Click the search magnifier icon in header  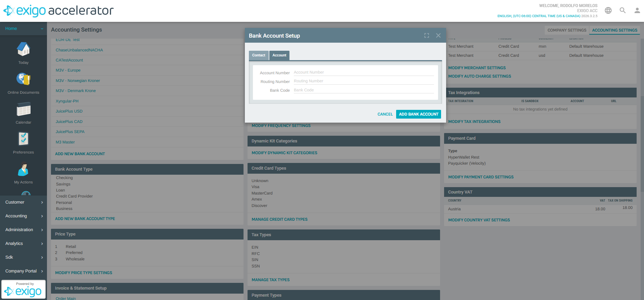623,10
